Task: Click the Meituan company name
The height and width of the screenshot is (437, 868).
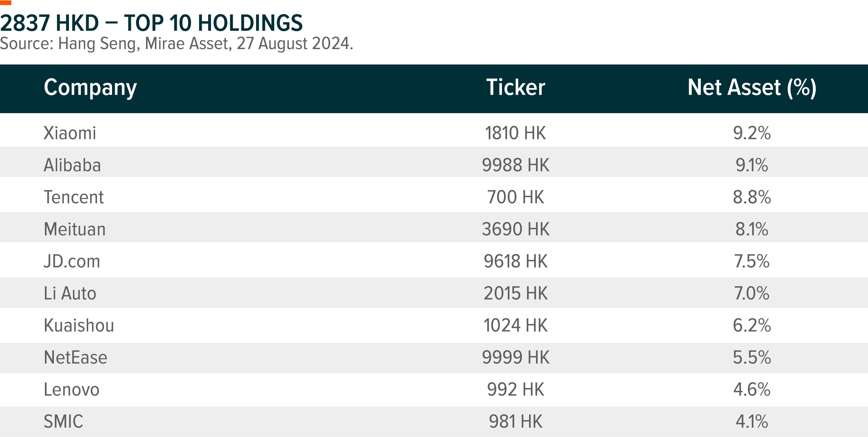Action: (x=75, y=229)
